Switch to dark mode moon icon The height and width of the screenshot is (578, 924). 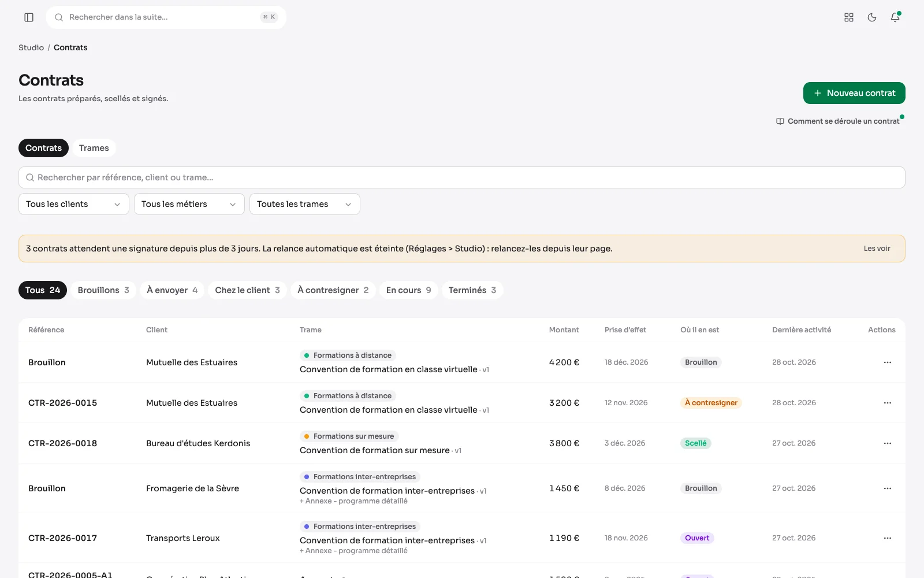pyautogui.click(x=872, y=17)
